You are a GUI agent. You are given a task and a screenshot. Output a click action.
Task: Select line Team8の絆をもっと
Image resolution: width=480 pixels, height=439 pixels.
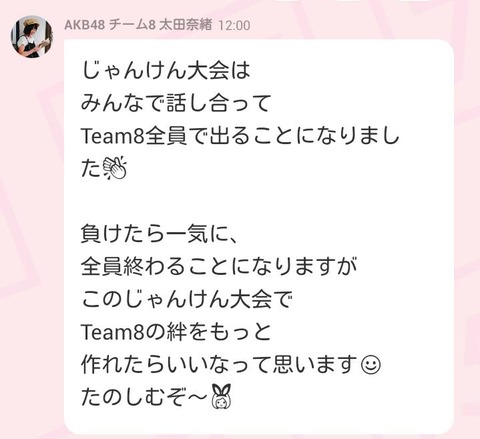coord(176,332)
